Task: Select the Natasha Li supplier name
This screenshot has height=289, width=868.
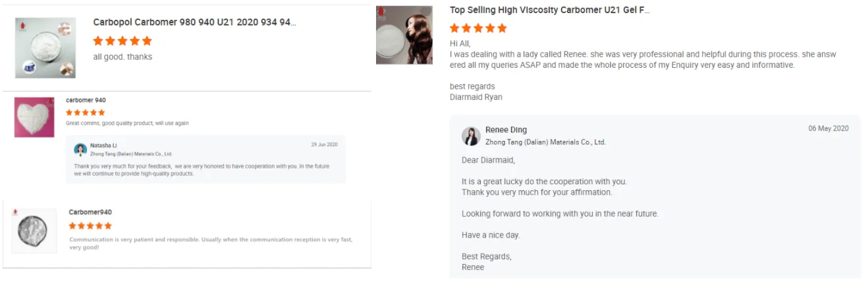Action: pyautogui.click(x=103, y=145)
